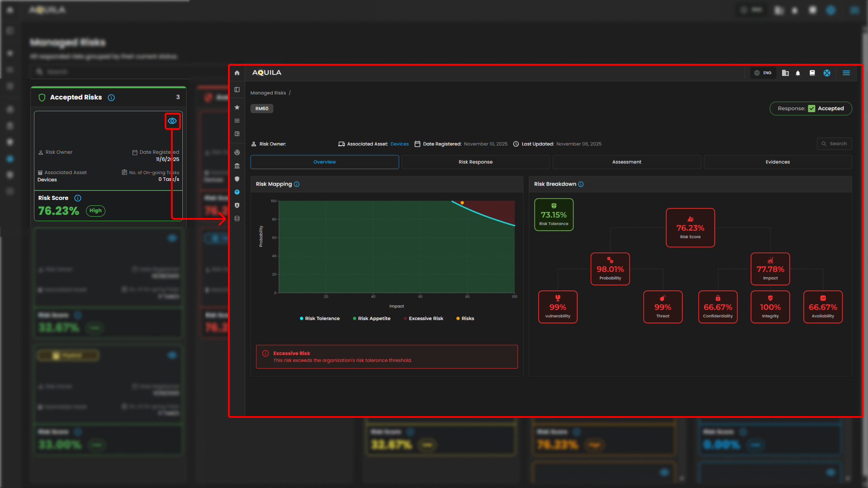Open the organization building icon

[785, 73]
